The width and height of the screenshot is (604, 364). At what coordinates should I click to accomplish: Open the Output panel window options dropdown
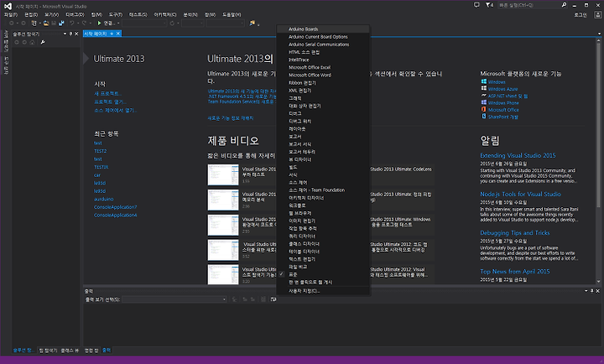pyautogui.click(x=586, y=291)
